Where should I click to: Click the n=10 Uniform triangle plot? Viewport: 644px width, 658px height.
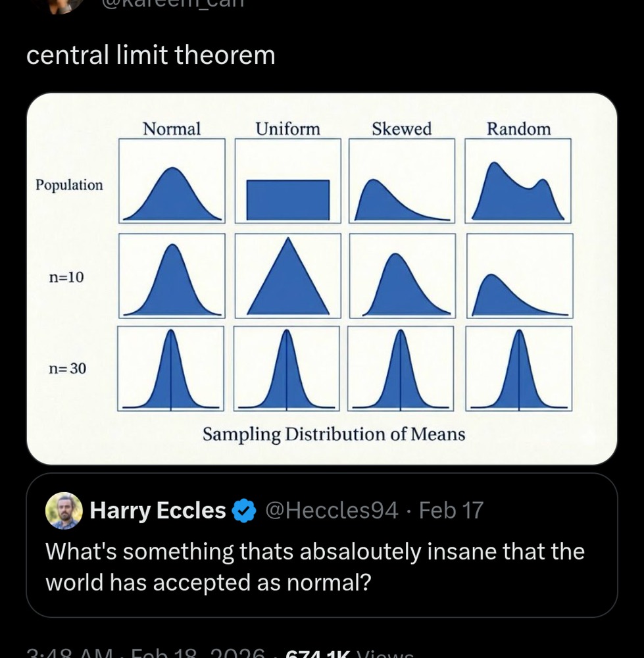click(288, 276)
